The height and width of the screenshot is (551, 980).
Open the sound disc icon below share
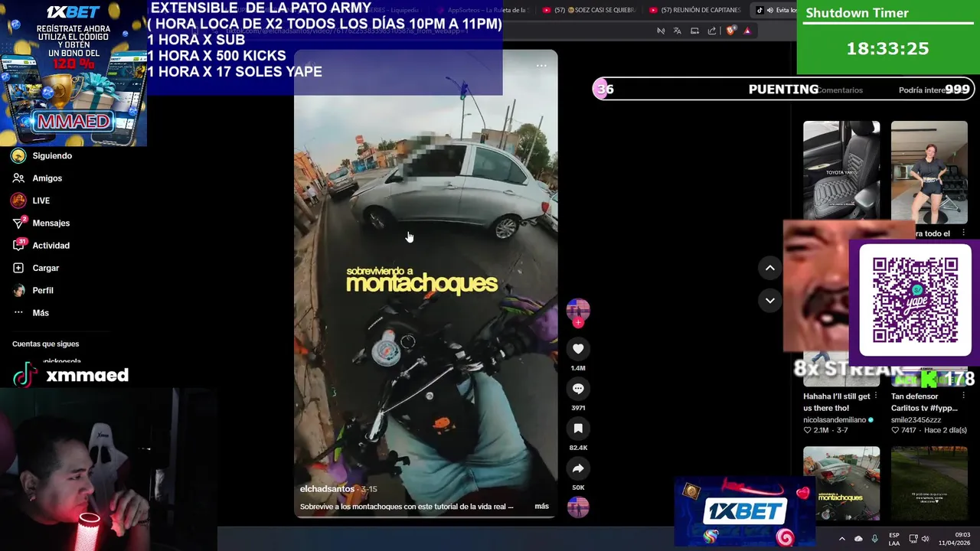click(578, 507)
